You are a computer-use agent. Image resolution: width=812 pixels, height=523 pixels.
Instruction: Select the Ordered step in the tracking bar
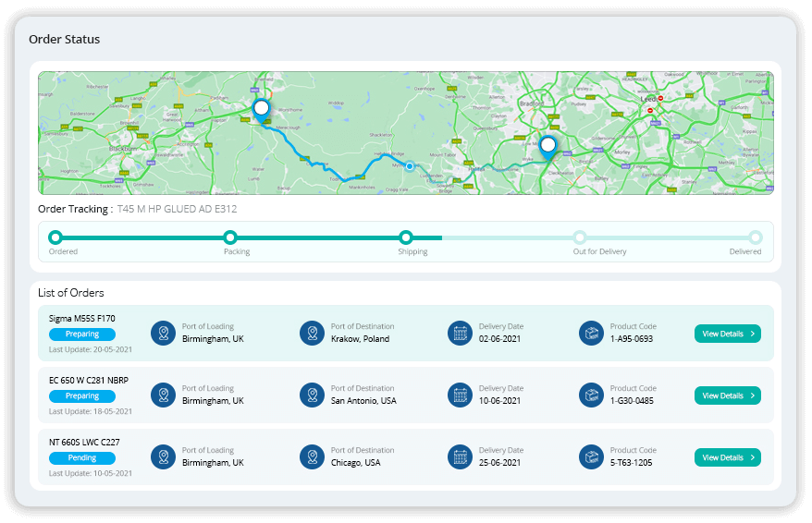coord(55,237)
